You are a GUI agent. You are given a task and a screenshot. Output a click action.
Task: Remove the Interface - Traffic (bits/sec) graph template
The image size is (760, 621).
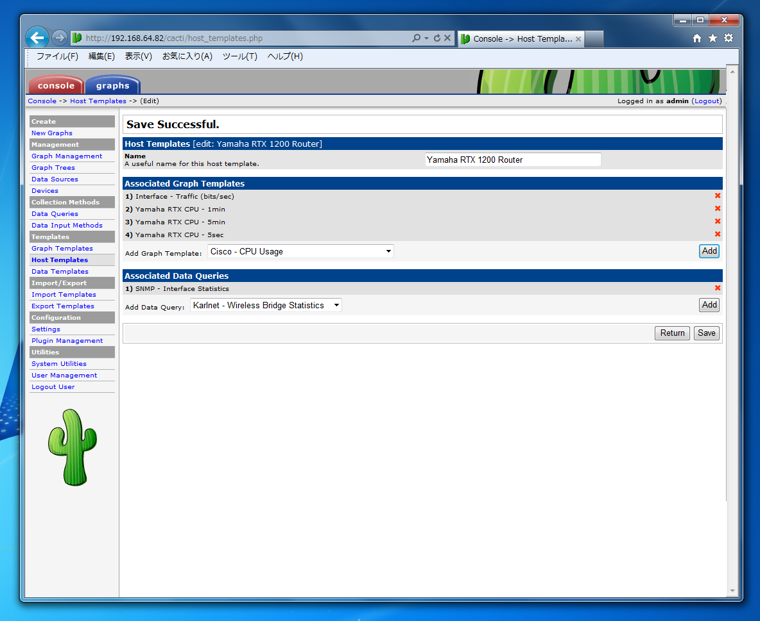(x=717, y=196)
